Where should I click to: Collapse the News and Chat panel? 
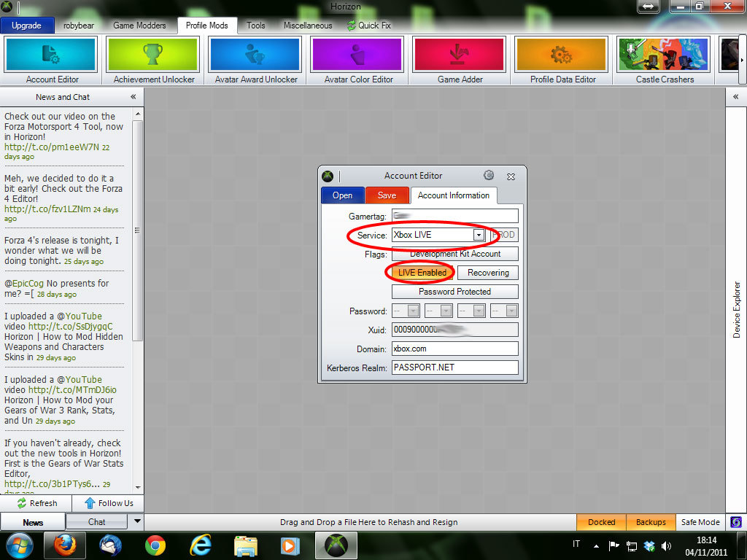[x=133, y=97]
